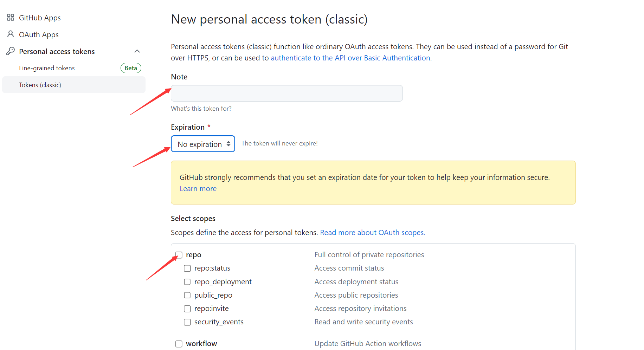Enable the repo:invite scope
Image resolution: width=644 pixels, height=350 pixels.
[187, 309]
